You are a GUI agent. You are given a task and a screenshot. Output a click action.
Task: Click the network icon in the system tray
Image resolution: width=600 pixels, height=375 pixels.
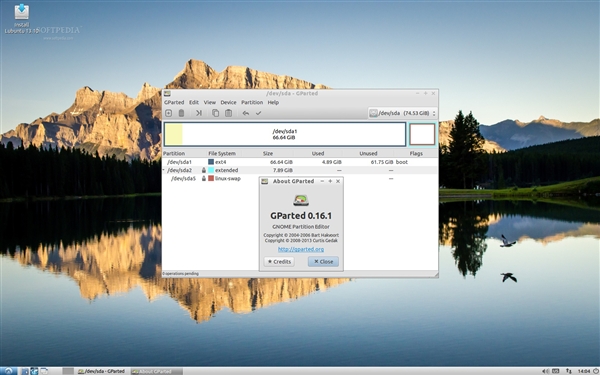(x=569, y=371)
